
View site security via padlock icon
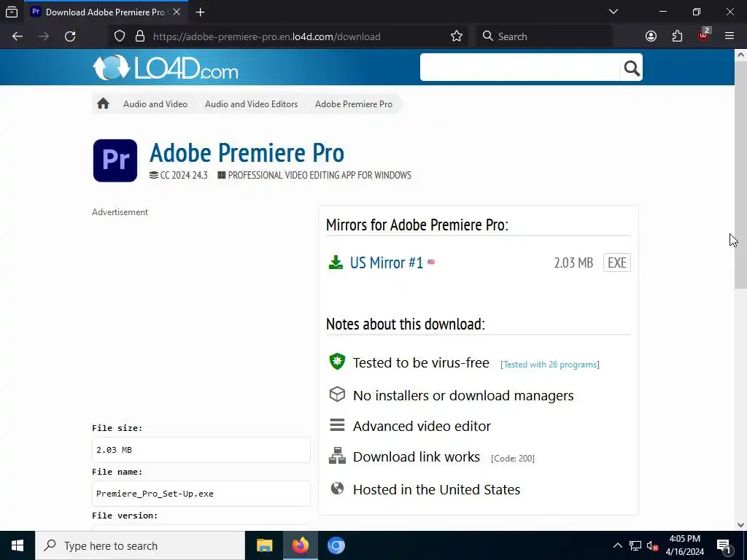[140, 36]
